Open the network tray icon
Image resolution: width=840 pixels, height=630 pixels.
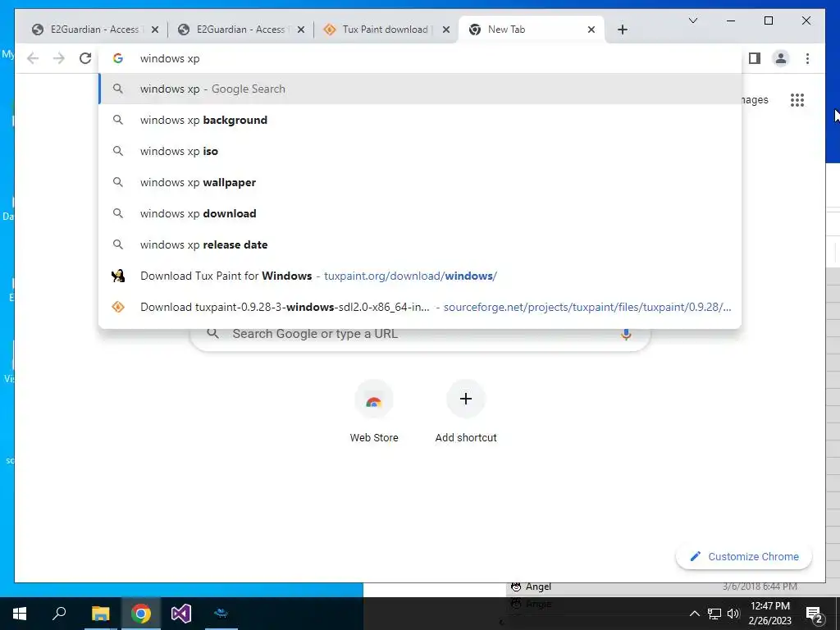point(714,614)
